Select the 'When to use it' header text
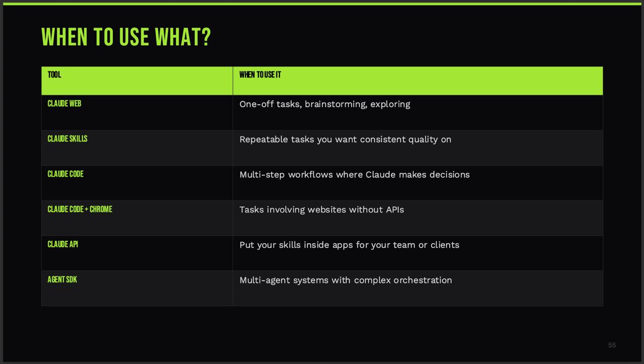 pos(260,75)
